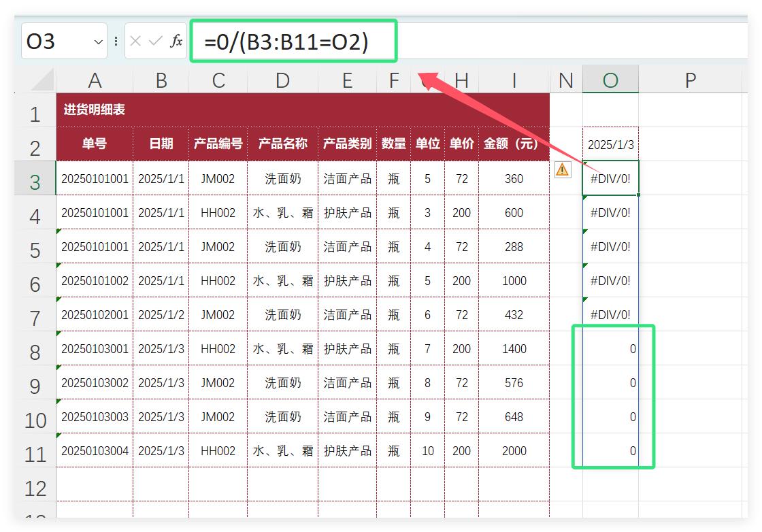Expand the Name Box dropdown arrow
The height and width of the screenshot is (532, 762).
point(98,41)
